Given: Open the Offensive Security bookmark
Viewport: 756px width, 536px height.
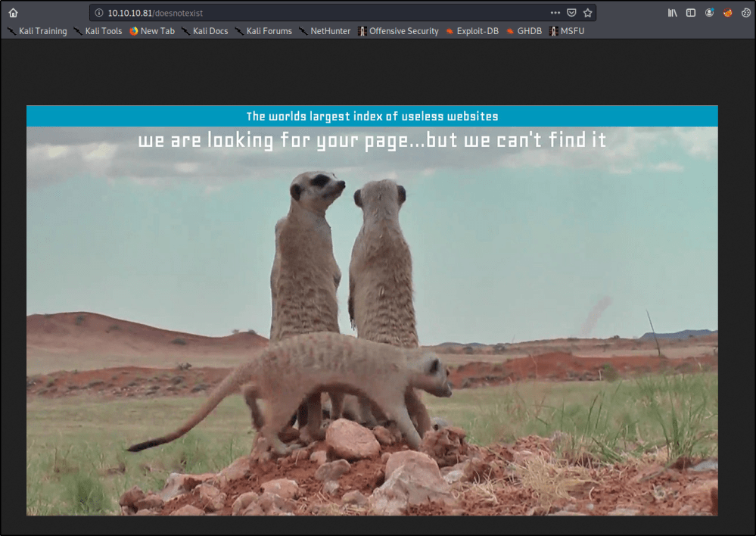Looking at the screenshot, I should [x=399, y=31].
